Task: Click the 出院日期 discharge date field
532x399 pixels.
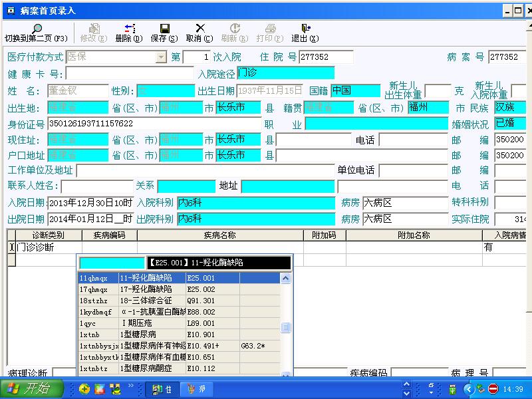Action: (90, 219)
